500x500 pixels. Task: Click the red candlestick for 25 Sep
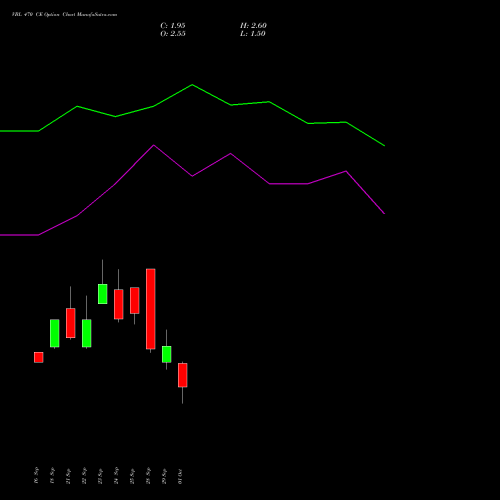click(135, 300)
